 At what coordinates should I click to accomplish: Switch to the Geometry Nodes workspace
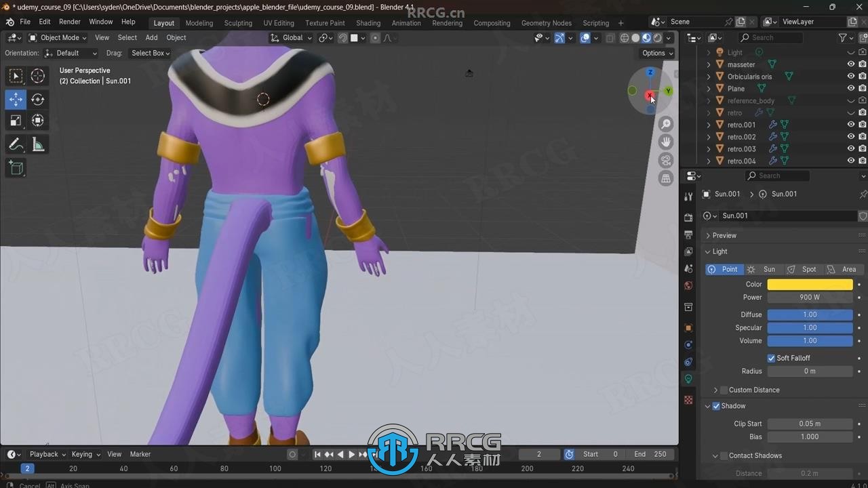coord(547,23)
